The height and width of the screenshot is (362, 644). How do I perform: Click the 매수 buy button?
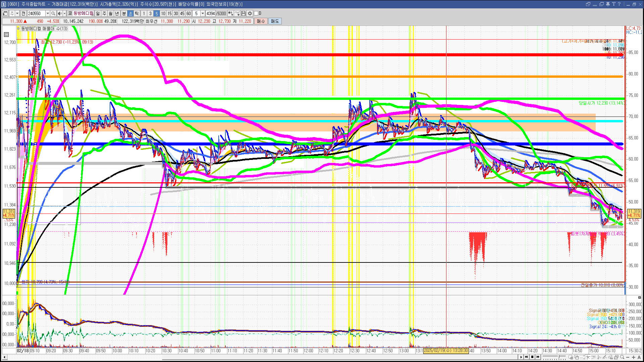261,21
